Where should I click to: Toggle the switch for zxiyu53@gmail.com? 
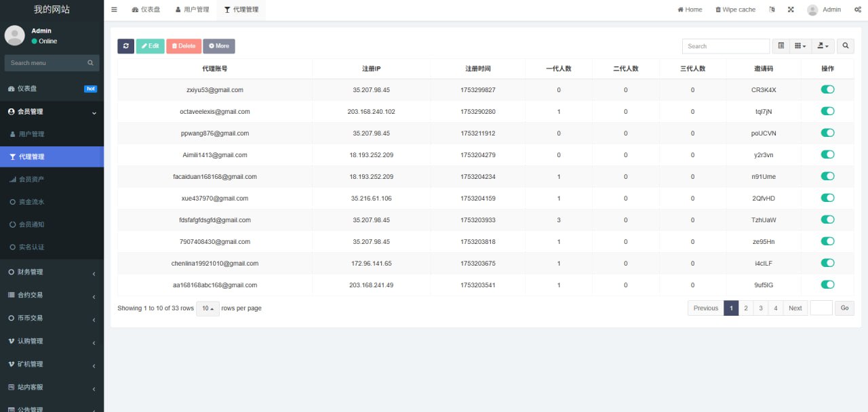click(x=827, y=89)
